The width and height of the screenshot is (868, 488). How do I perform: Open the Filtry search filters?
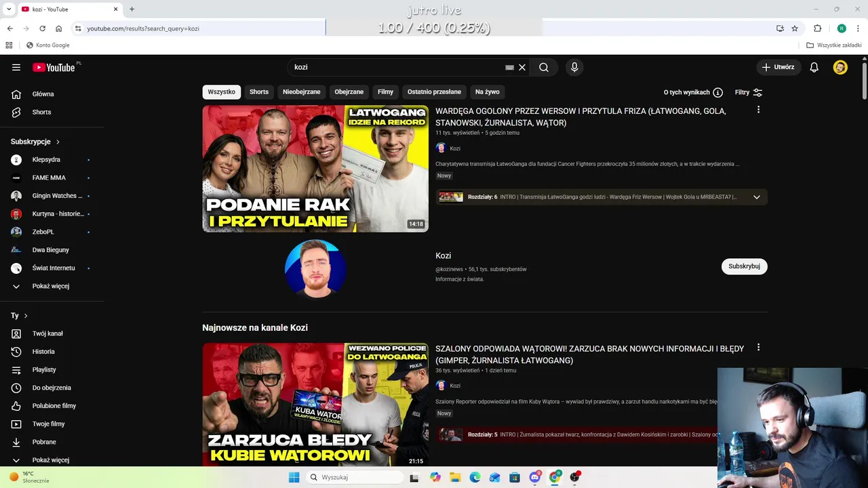click(x=749, y=92)
